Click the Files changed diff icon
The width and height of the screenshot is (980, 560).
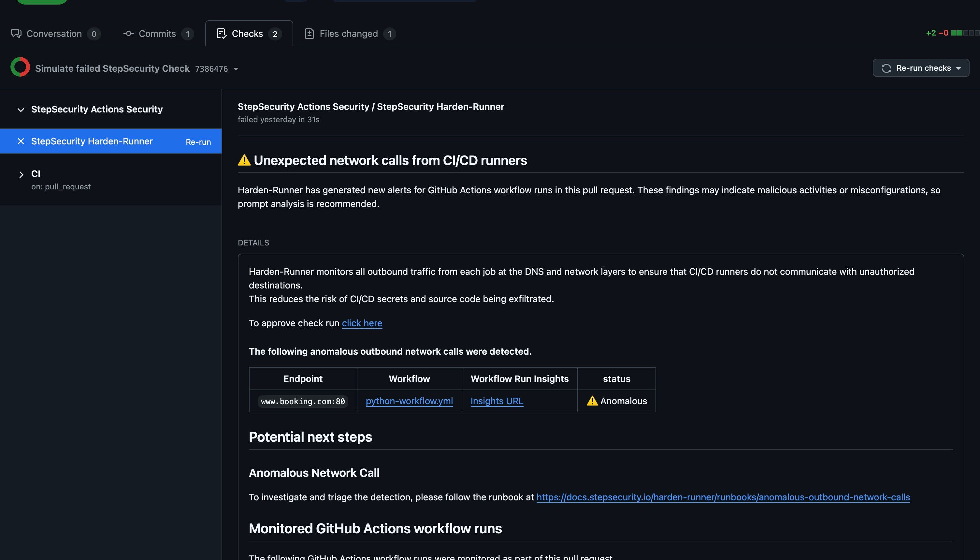310,34
